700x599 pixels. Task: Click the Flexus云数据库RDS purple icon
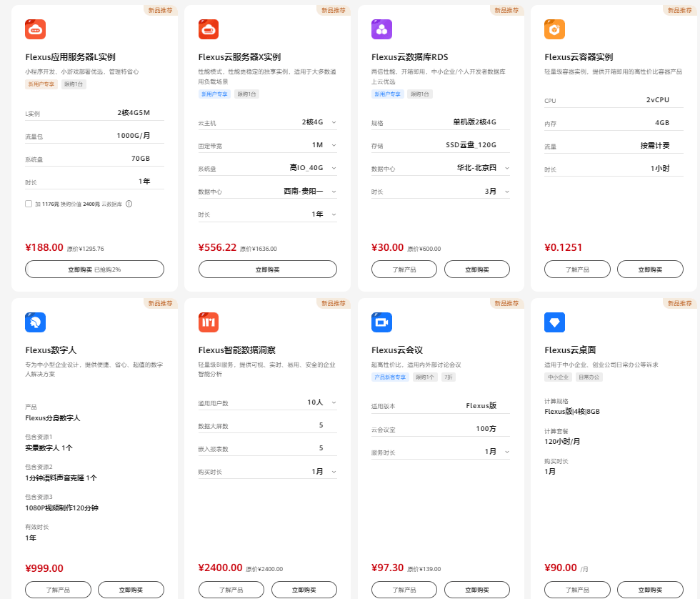pos(381,29)
